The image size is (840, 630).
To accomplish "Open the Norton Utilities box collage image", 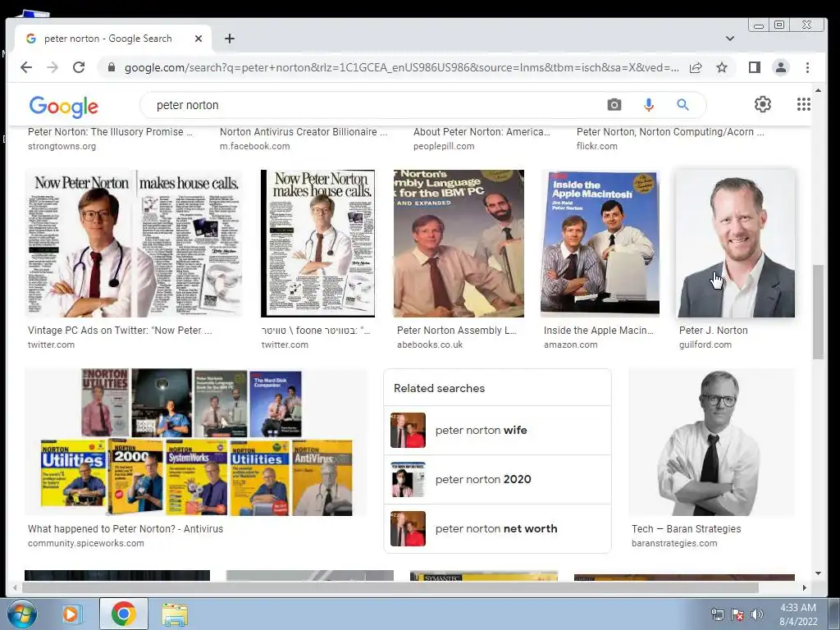I will point(196,442).
